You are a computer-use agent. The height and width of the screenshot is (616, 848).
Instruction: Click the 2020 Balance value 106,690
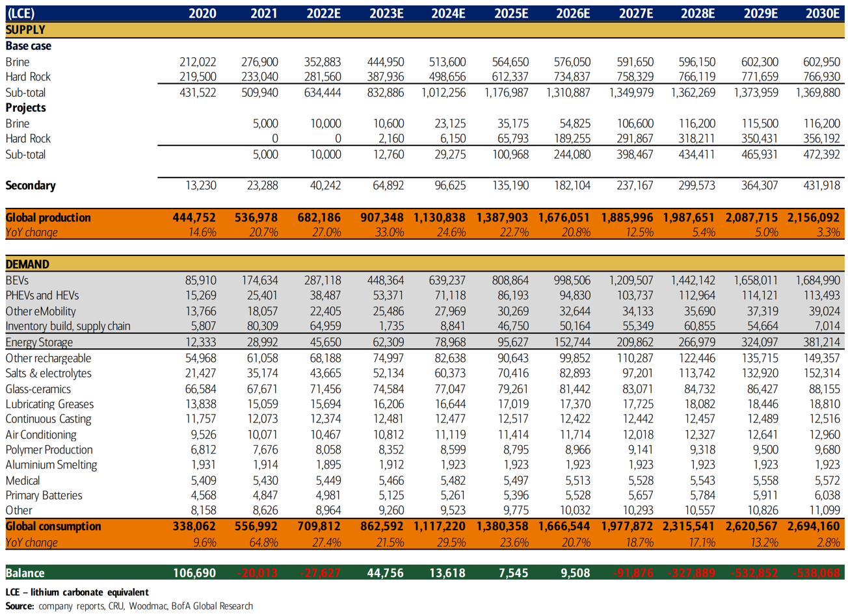point(194,573)
